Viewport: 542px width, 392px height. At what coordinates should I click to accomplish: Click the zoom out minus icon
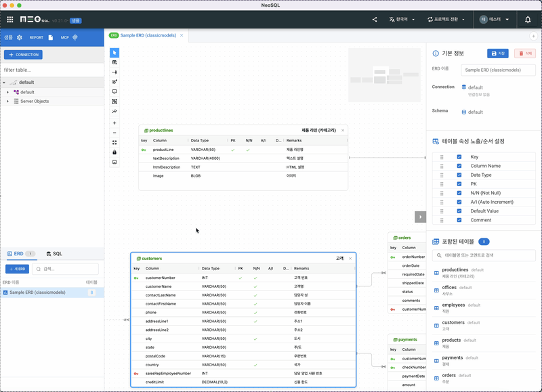[x=114, y=133]
